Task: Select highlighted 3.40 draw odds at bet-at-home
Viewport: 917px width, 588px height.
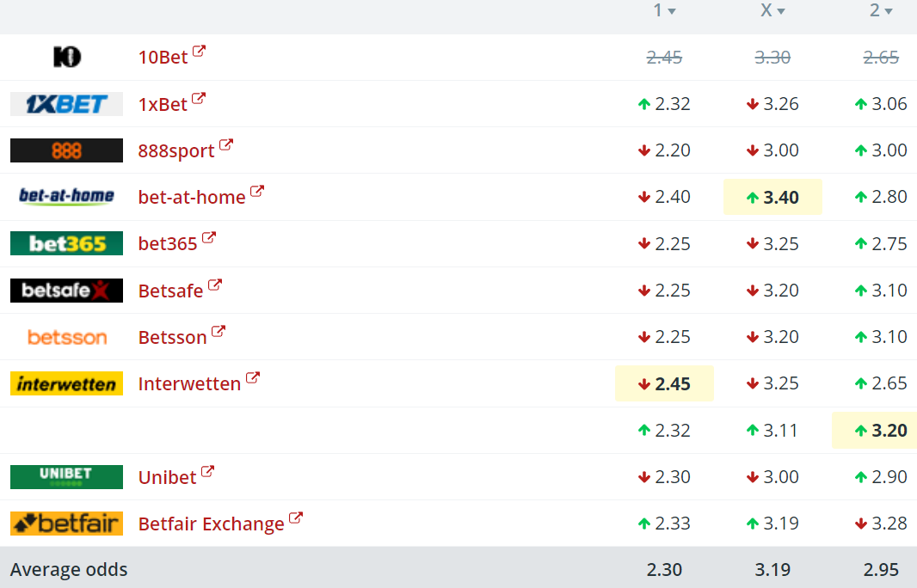Action: point(772,197)
